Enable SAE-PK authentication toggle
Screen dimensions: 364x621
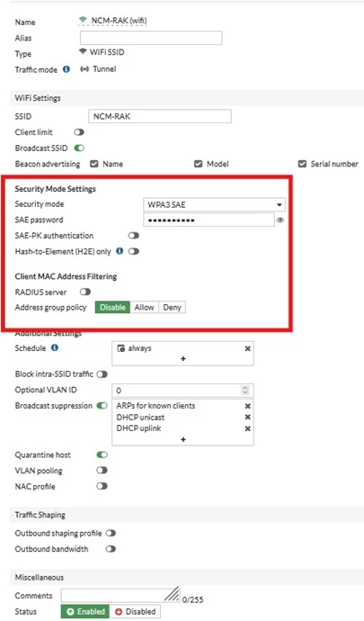pos(133,236)
